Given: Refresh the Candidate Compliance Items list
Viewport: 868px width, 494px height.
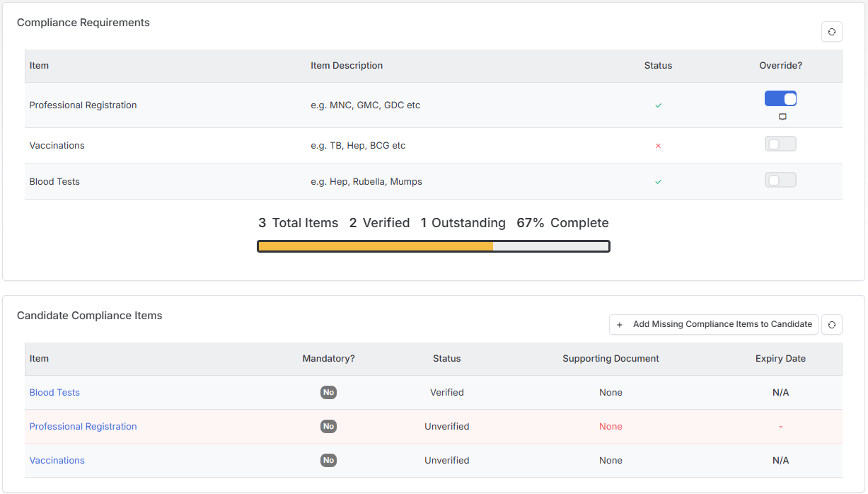Looking at the screenshot, I should click(x=831, y=325).
